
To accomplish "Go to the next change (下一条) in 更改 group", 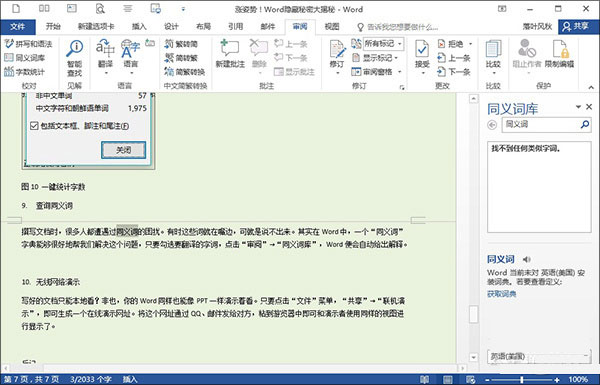I will tap(454, 72).
